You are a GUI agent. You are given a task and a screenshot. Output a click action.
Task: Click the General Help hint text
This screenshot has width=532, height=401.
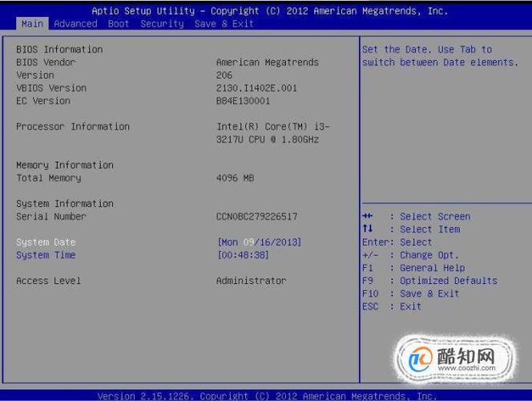tap(433, 268)
